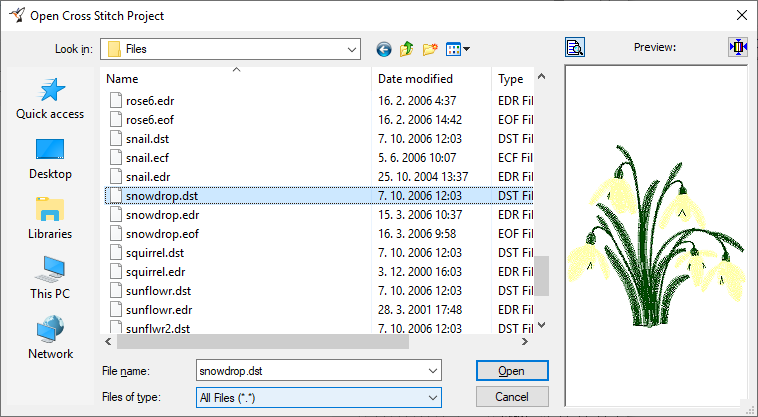
Task: Go up one folder level
Action: pos(407,49)
